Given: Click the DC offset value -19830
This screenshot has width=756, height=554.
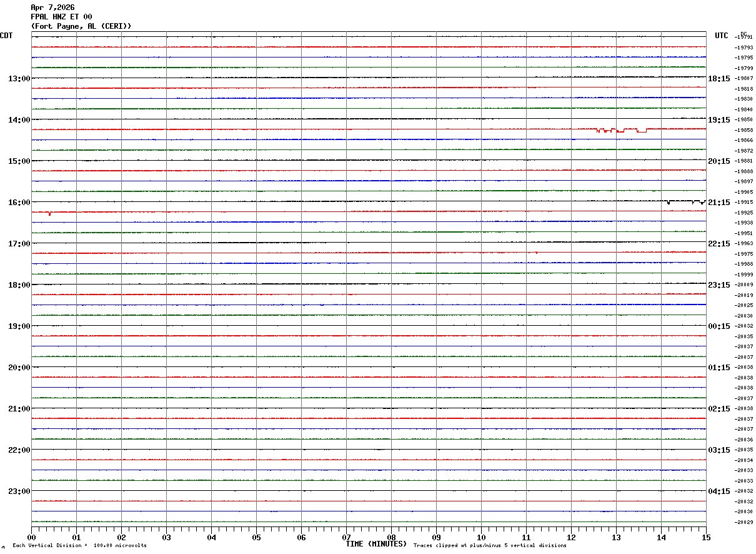Looking at the screenshot, I should pyautogui.click(x=744, y=99).
